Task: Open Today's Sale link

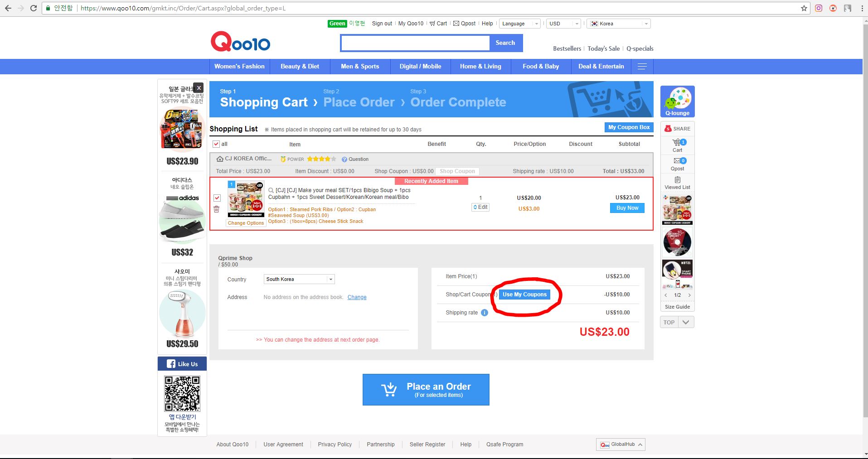Action: pyautogui.click(x=604, y=48)
